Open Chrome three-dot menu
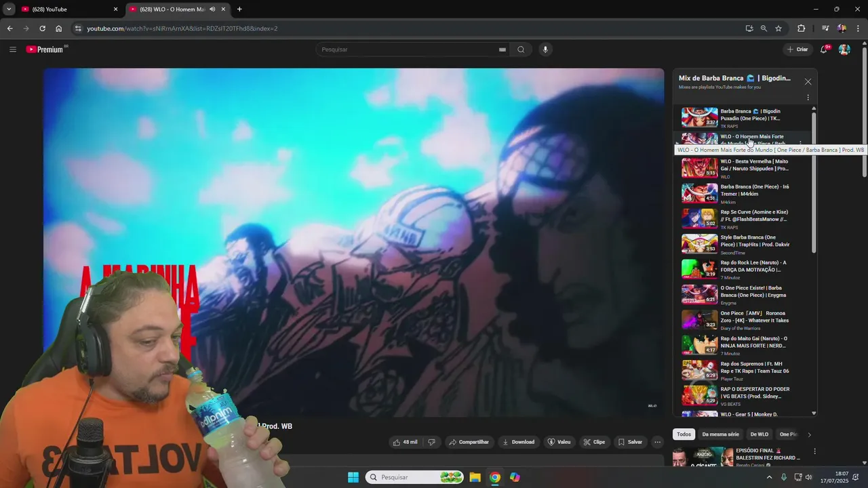Image resolution: width=868 pixels, height=488 pixels. (859, 28)
